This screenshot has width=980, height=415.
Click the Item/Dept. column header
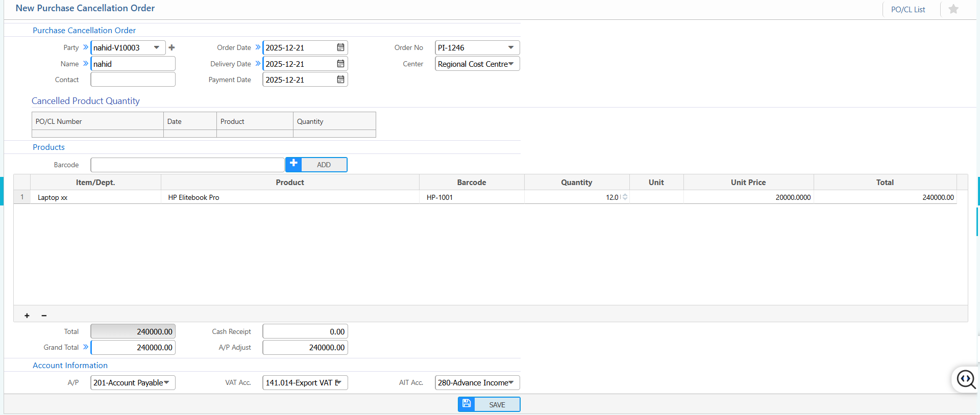click(x=95, y=182)
